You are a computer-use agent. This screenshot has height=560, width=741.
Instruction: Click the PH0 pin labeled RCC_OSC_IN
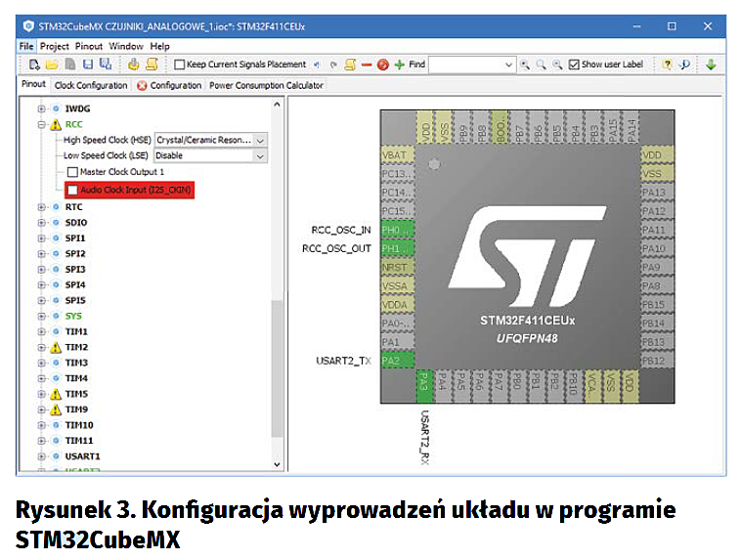click(x=395, y=230)
